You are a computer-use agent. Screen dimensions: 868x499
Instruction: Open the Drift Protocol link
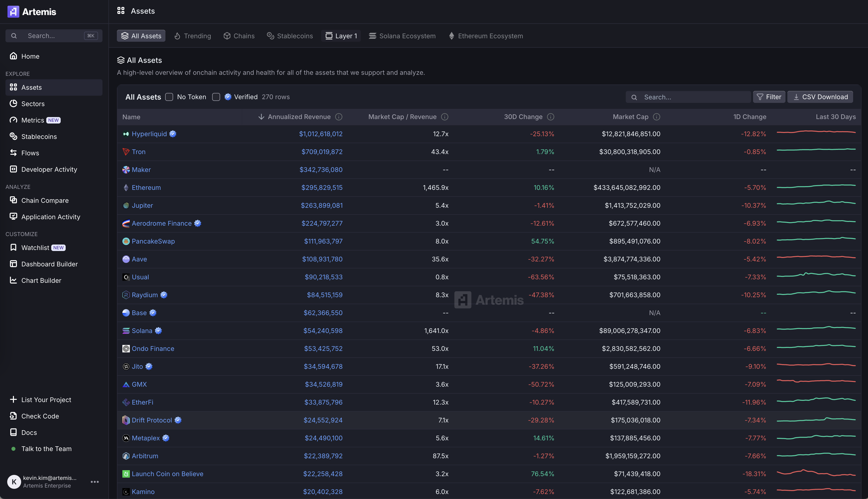152,420
